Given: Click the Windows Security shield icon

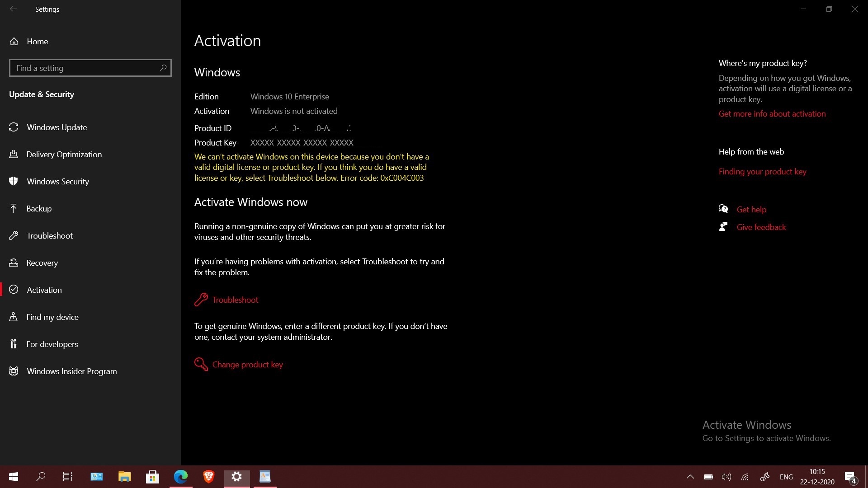Looking at the screenshot, I should [x=14, y=181].
